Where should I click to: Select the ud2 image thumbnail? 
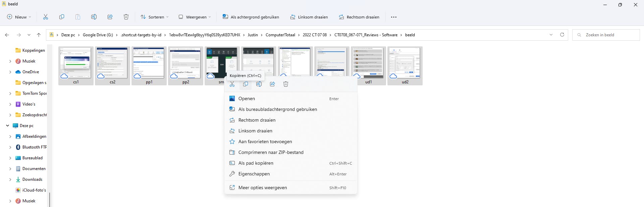coord(405,66)
